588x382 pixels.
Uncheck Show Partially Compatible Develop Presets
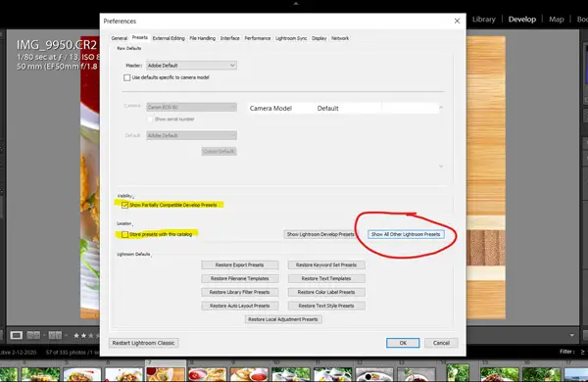(x=124, y=205)
